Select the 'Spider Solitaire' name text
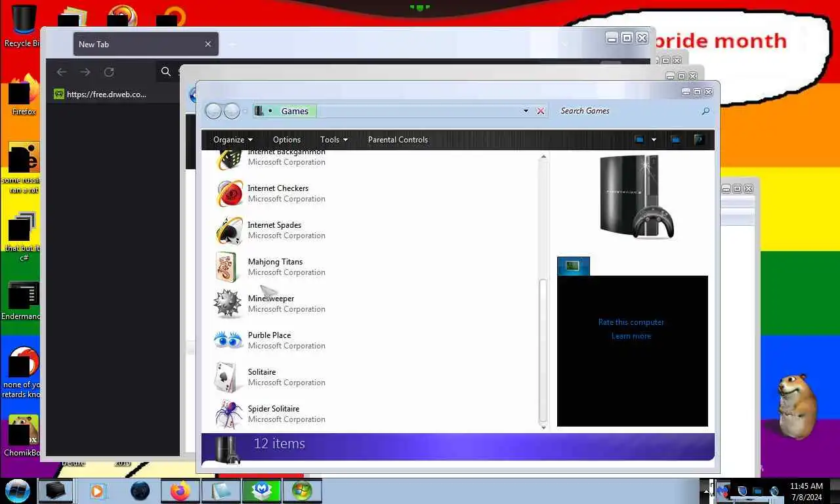Screen dimensions: 840x504 tap(273, 409)
